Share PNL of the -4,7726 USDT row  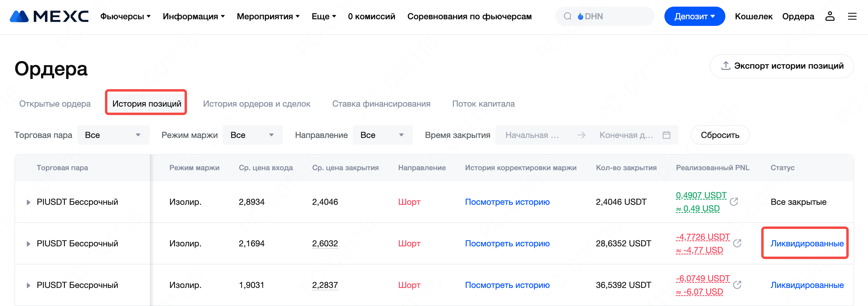point(737,243)
